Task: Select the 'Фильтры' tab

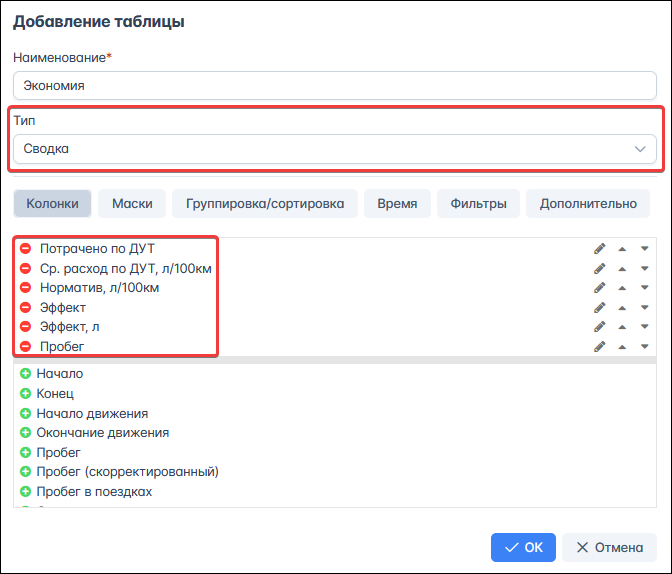Action: (x=478, y=204)
